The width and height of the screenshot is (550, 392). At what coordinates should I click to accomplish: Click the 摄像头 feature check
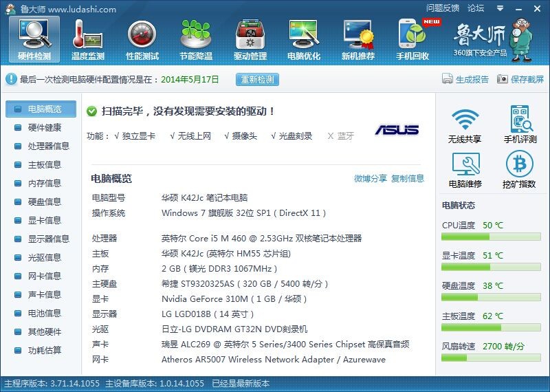[241, 135]
